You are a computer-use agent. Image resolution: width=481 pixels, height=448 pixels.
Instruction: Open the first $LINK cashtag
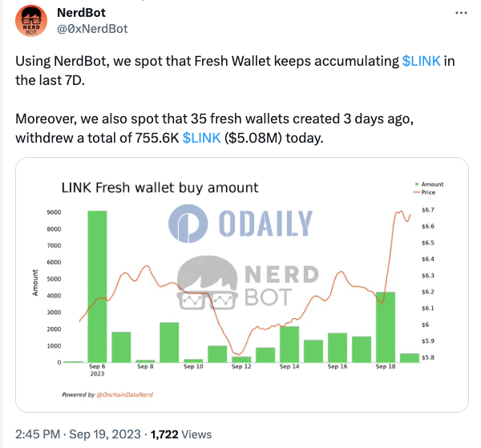click(x=421, y=61)
